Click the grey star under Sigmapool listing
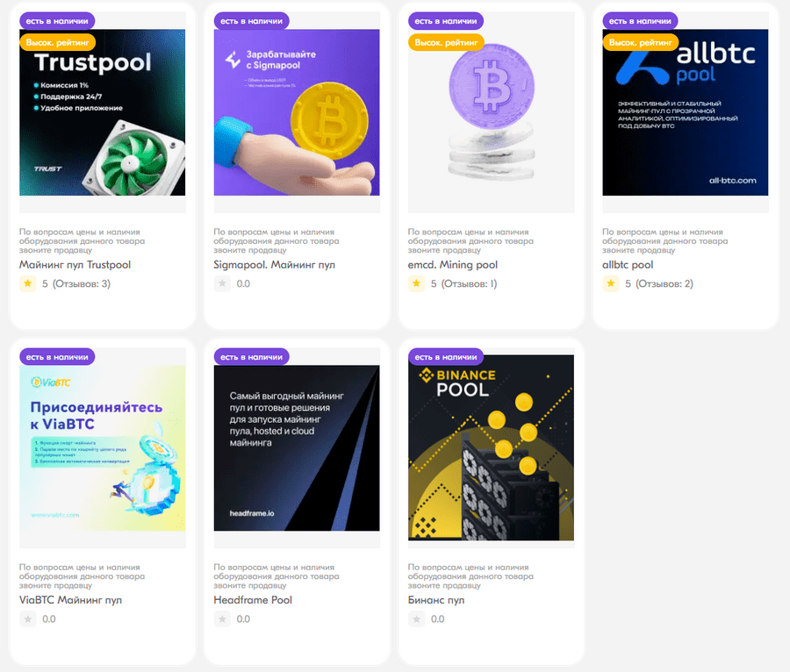Screen dimensions: 790x672 pos(222,283)
